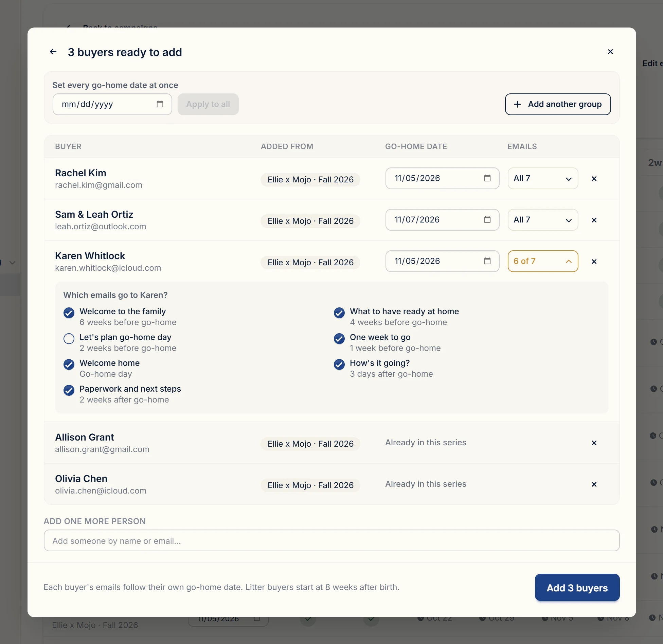Collapse Karen's '6 of 7' emails selector
The height and width of the screenshot is (644, 663).
pos(543,261)
